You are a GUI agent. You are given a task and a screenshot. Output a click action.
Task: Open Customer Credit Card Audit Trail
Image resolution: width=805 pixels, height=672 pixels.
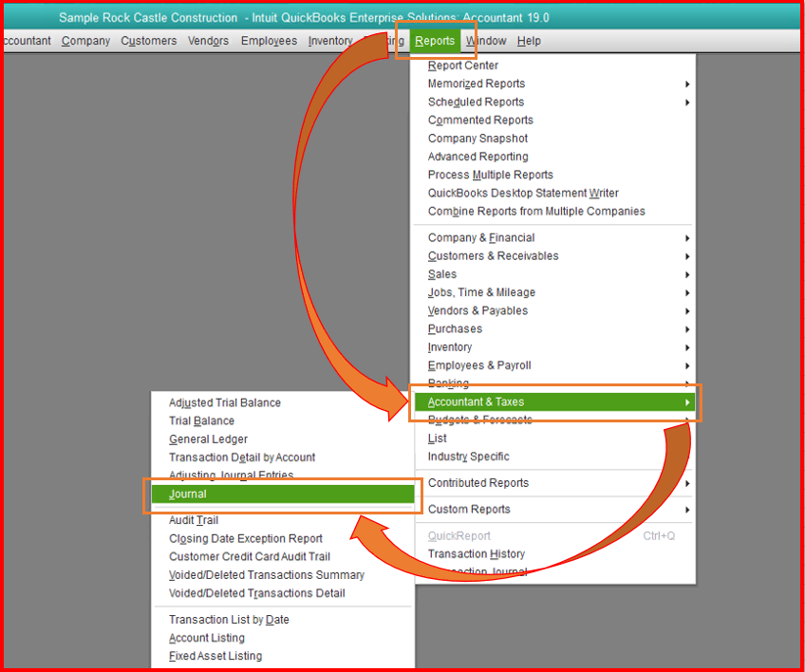pos(283,557)
